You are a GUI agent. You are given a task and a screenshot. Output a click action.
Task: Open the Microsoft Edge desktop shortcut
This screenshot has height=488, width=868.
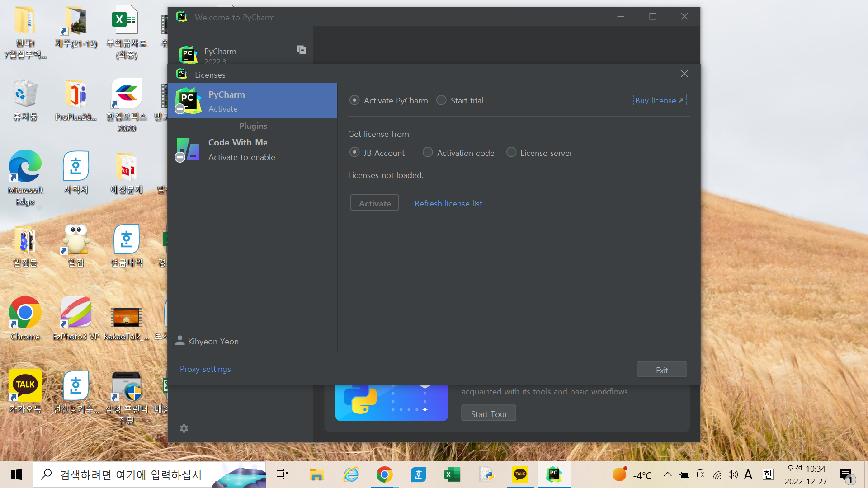click(x=25, y=178)
